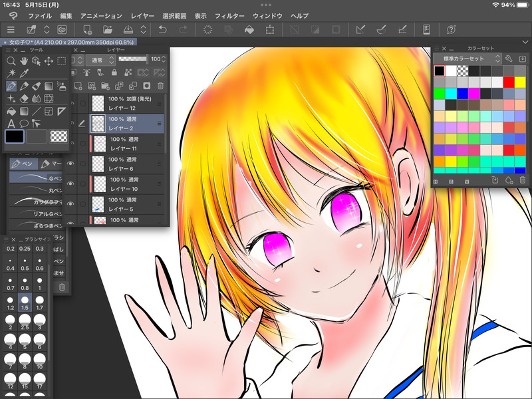The height and width of the screenshot is (399, 532).
Task: Open the 選択範囲 menu
Action: tap(174, 16)
